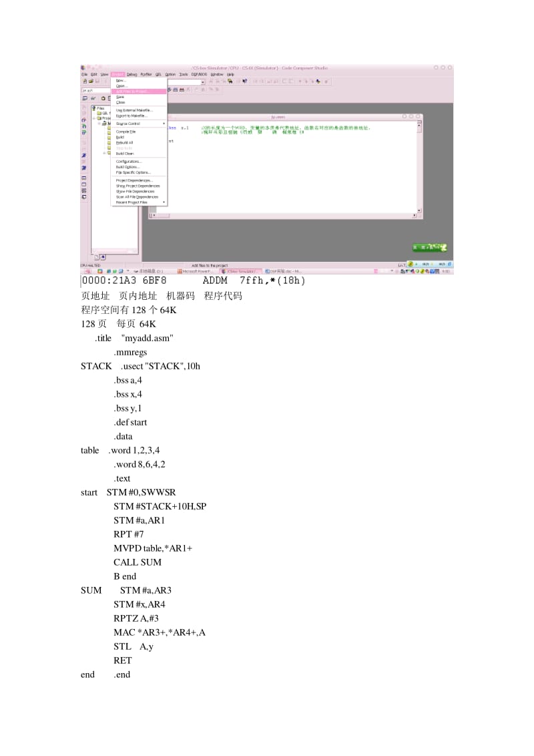Choose Save in the Project menu
Image resolution: width=534 pixels, height=756 pixels.
139,97
